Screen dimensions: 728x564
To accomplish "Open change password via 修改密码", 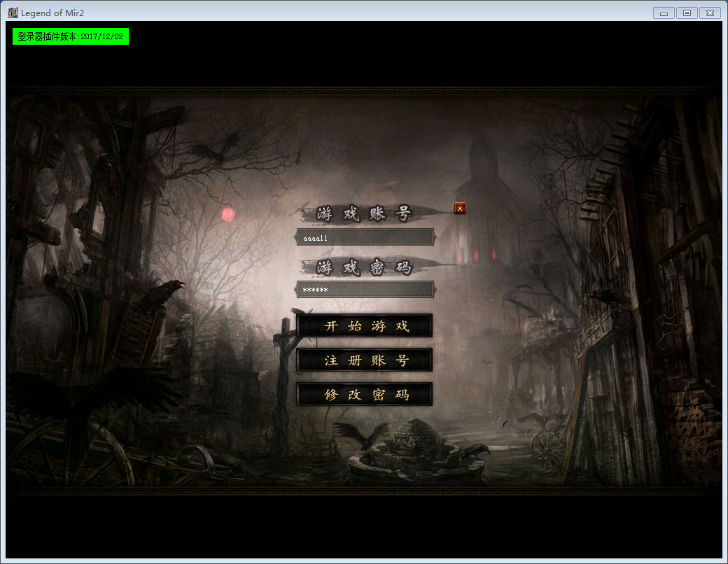I will pos(365,394).
